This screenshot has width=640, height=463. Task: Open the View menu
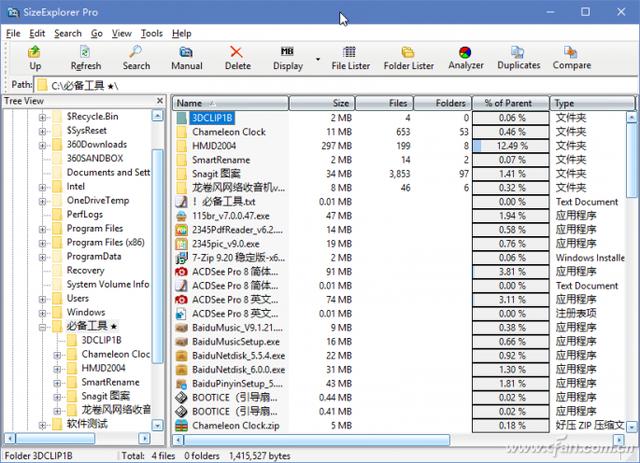pyautogui.click(x=122, y=33)
